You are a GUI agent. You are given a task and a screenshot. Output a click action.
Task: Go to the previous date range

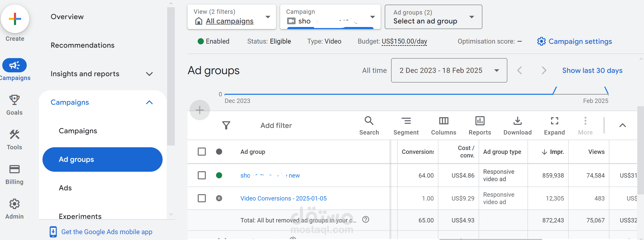520,70
